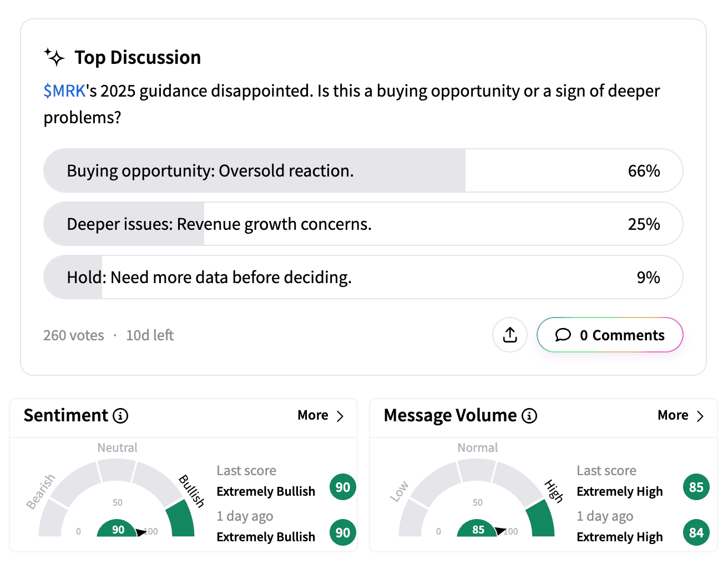Open More in the Message Volume panel

click(681, 415)
